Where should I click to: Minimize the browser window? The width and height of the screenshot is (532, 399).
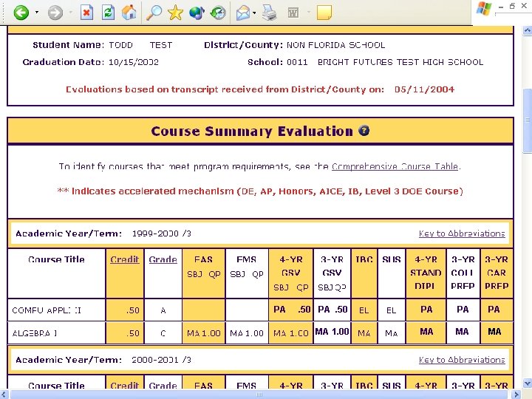tap(501, 7)
